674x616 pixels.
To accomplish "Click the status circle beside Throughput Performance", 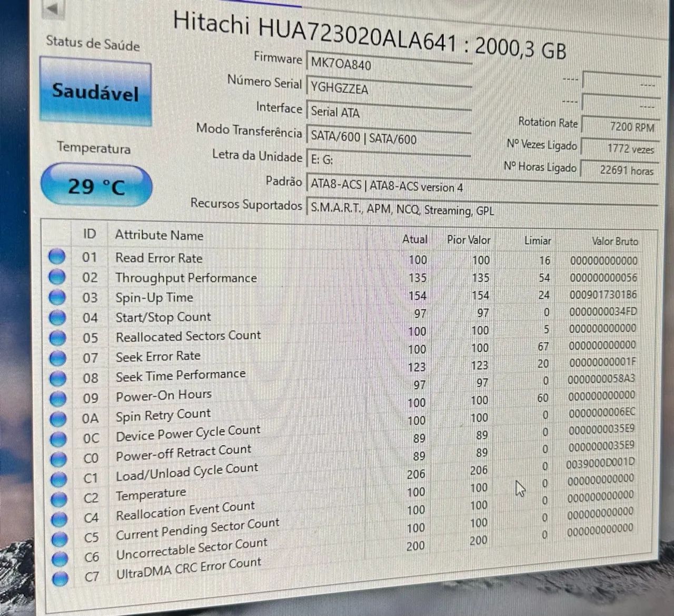I will (x=57, y=277).
